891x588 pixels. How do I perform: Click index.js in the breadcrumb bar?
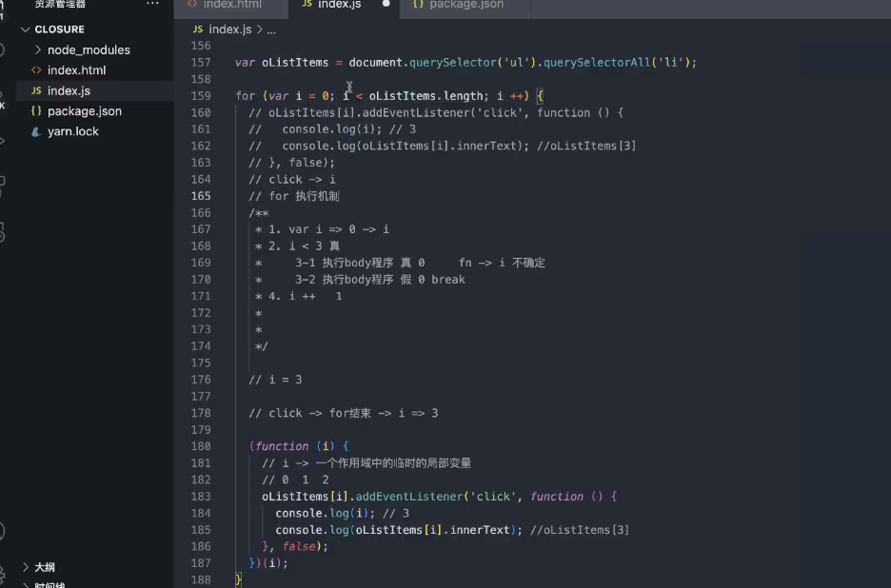[229, 29]
